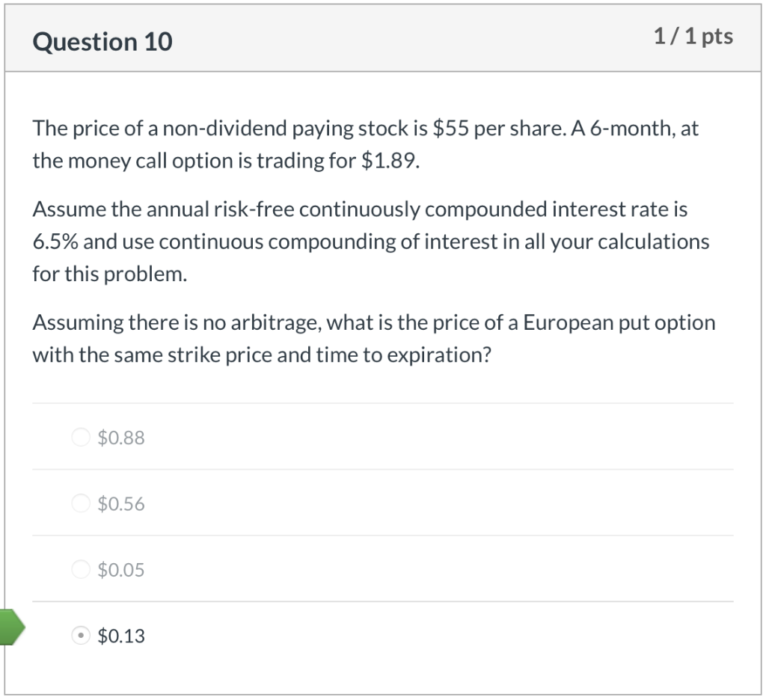Click the radio circle beside $0.56
Image resolution: width=766 pixels, height=700 pixels.
80,503
